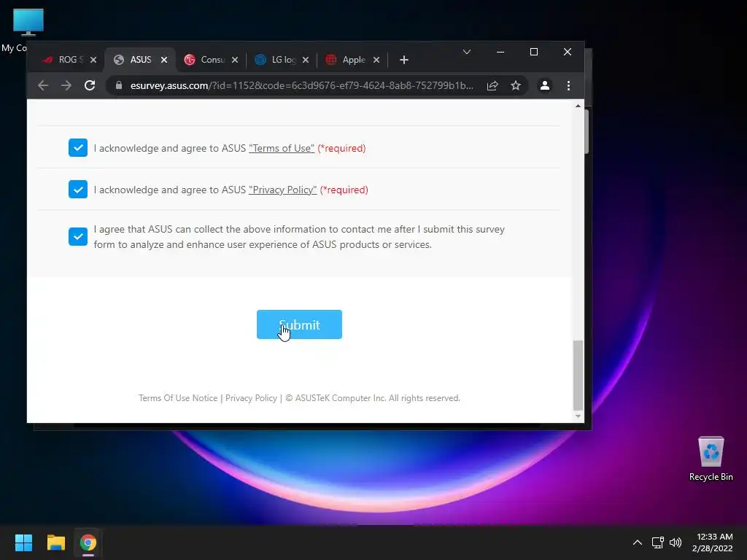Close the Chrome window
Image resolution: width=747 pixels, height=560 pixels.
568,52
